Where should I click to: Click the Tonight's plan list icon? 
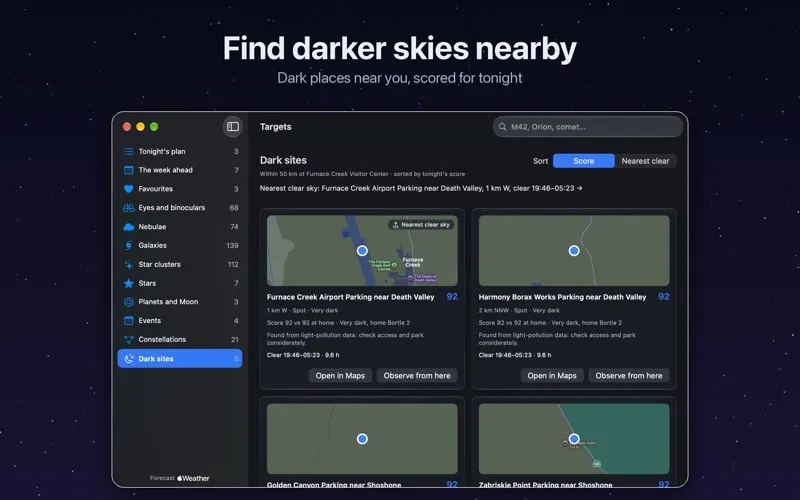(129, 152)
